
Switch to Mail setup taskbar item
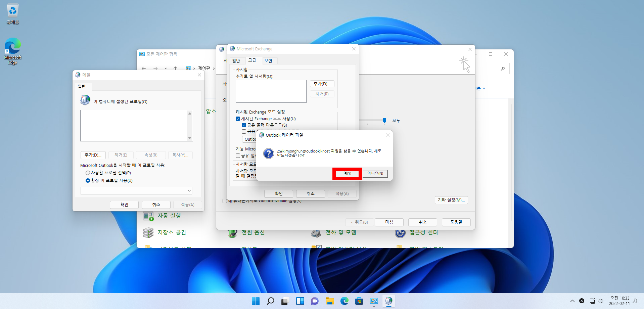click(x=388, y=301)
